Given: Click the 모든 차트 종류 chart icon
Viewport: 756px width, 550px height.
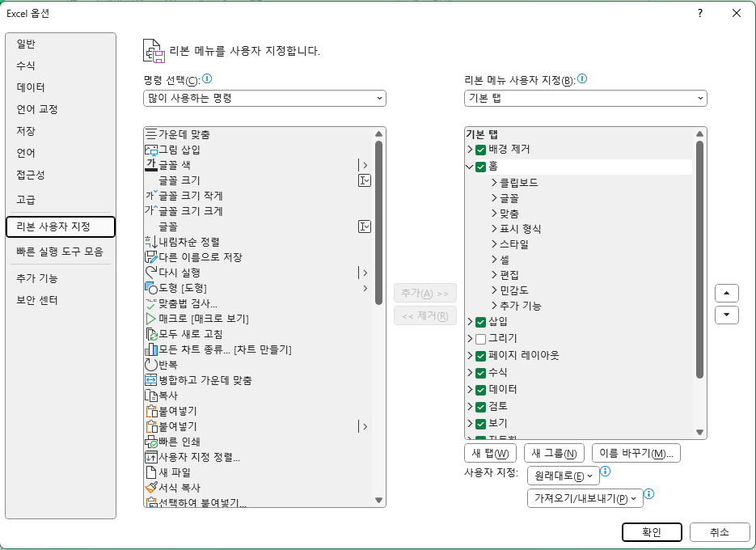Looking at the screenshot, I should [151, 349].
